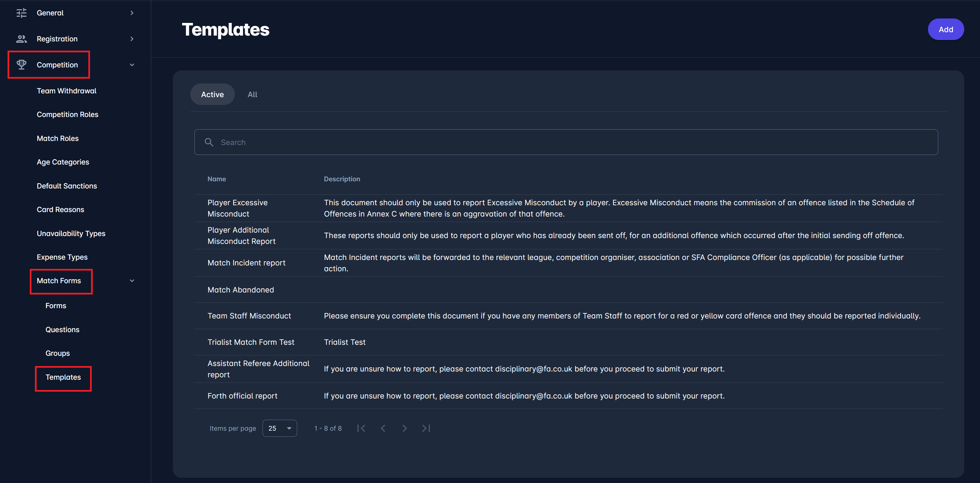980x483 pixels.
Task: Click the Registration people icon
Action: click(21, 39)
